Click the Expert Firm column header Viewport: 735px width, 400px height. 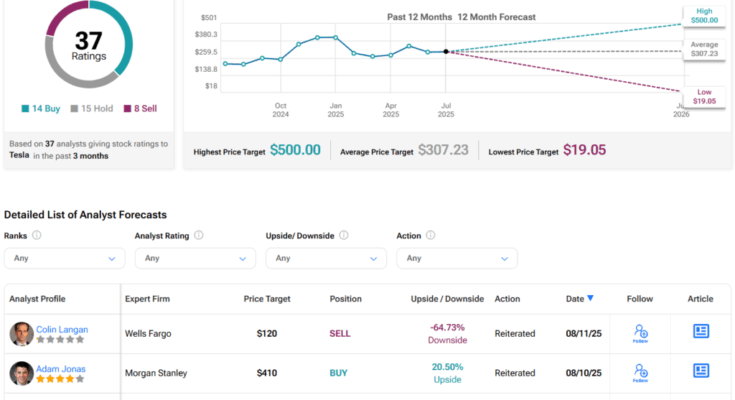point(147,299)
